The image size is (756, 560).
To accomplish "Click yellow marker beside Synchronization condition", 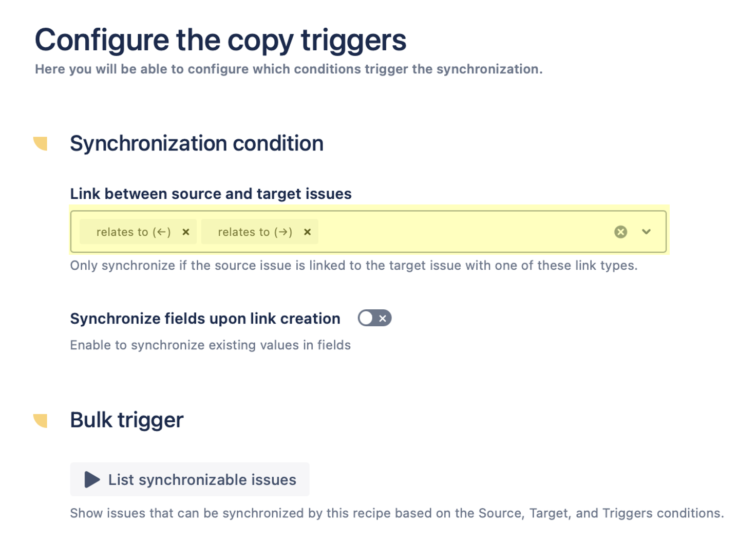I will click(41, 143).
